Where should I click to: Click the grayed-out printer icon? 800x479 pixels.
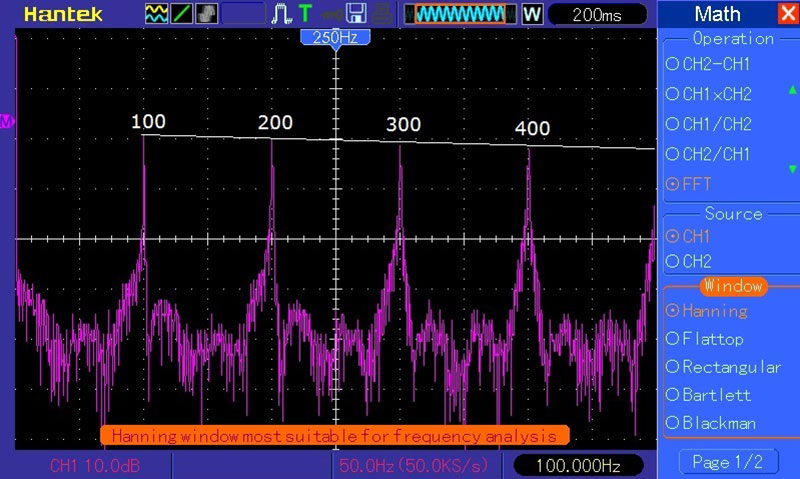click(381, 14)
